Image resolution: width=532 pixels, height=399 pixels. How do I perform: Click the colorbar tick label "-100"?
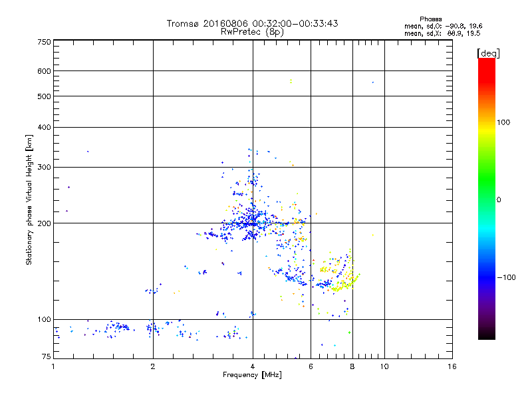pyautogui.click(x=506, y=277)
